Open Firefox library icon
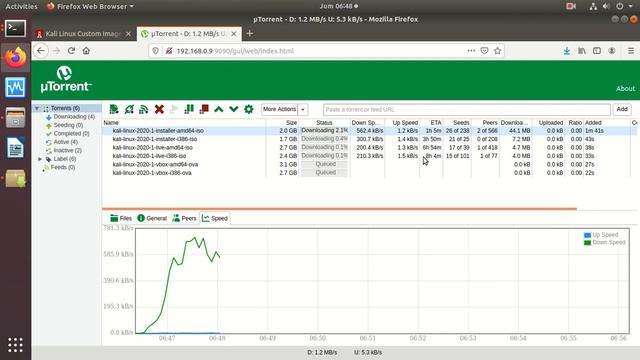This screenshot has width=640, height=360. (582, 51)
